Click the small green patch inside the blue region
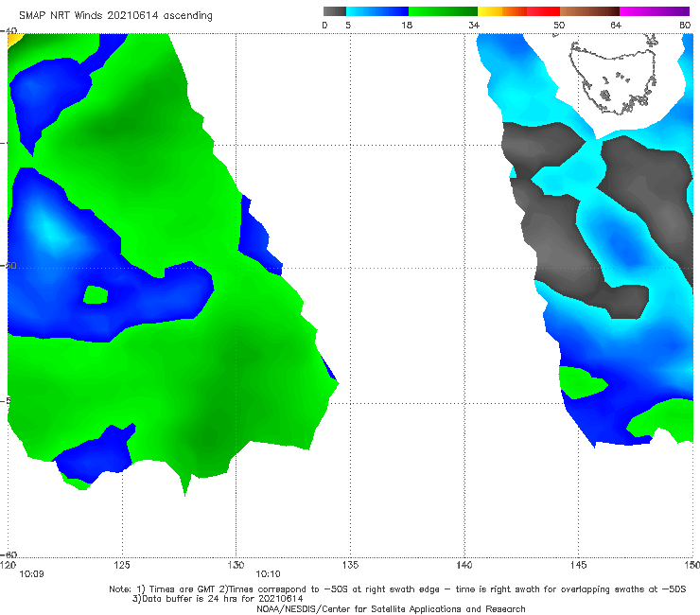Screen dimensions: 700x615 [96, 295]
